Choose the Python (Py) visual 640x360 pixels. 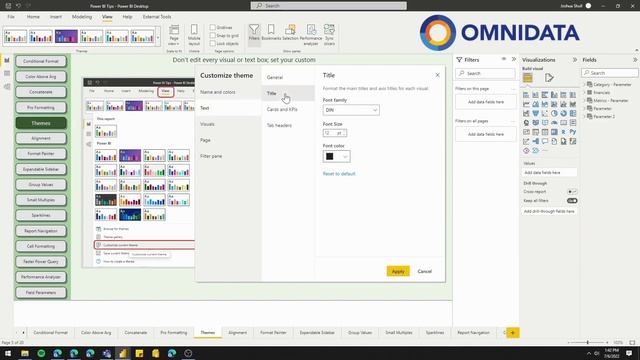[x=573, y=132]
